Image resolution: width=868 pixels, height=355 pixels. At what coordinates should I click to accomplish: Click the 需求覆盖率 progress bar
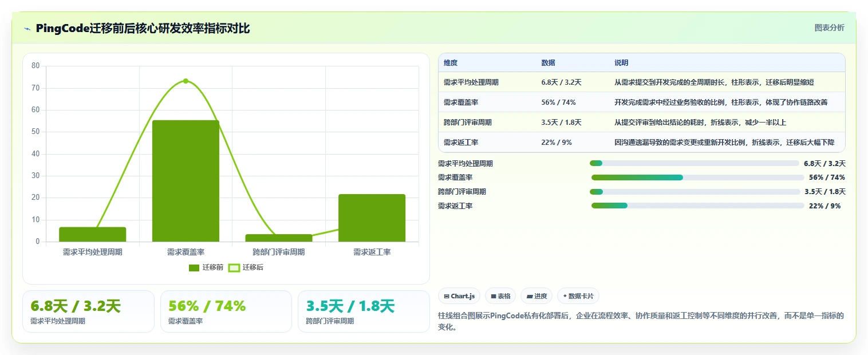pyautogui.click(x=697, y=178)
